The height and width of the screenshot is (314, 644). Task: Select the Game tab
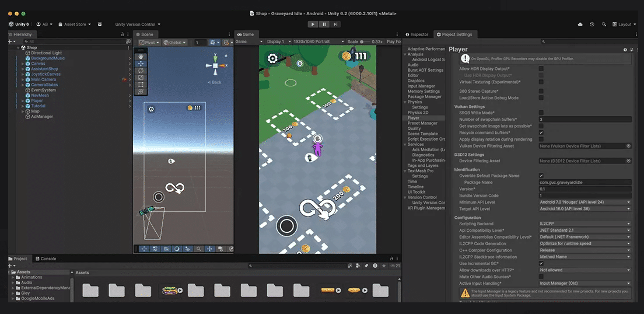(x=246, y=34)
